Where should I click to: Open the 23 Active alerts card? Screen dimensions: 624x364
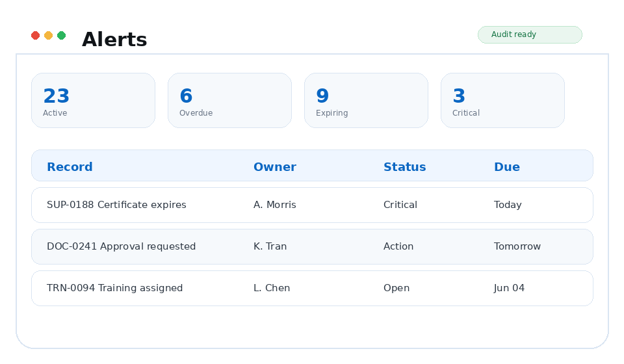click(93, 100)
